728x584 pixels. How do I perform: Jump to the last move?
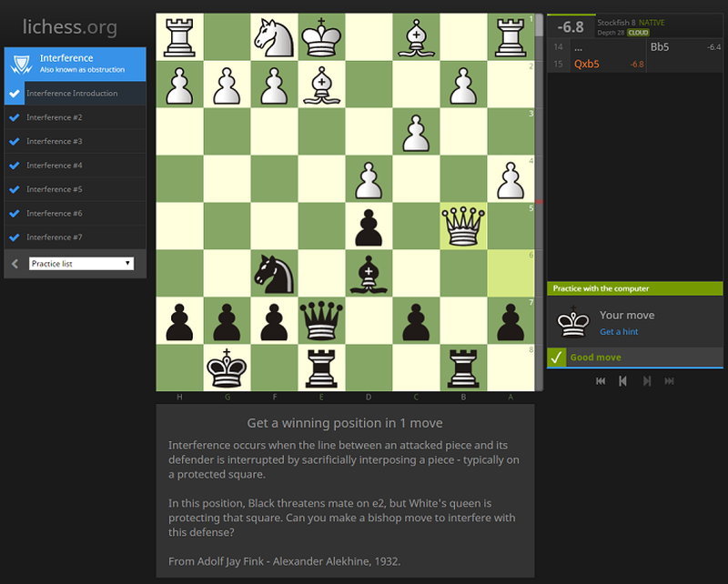pos(670,381)
